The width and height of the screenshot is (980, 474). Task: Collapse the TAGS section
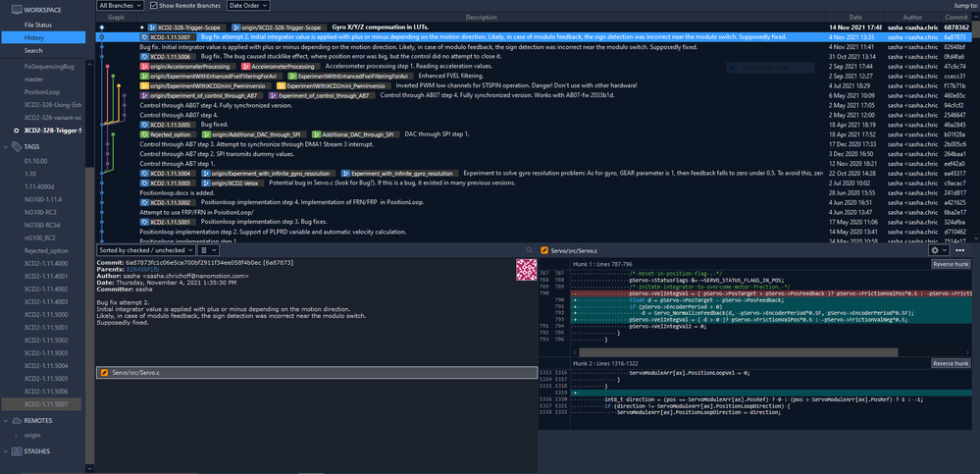[x=6, y=146]
